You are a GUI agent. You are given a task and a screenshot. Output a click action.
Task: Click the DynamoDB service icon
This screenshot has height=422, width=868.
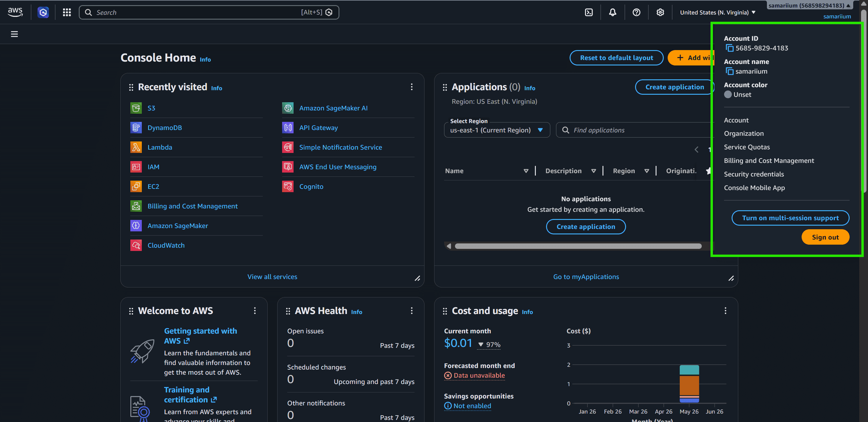(x=136, y=128)
